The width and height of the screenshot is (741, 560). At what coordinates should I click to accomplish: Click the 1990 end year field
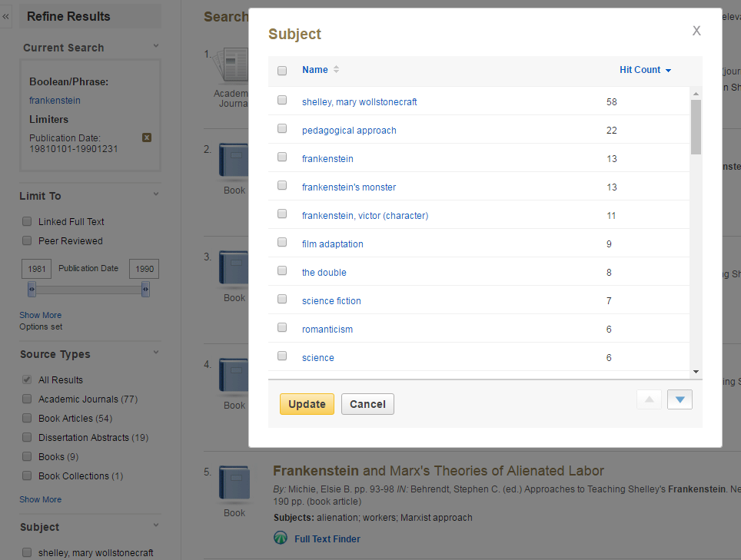tap(145, 269)
